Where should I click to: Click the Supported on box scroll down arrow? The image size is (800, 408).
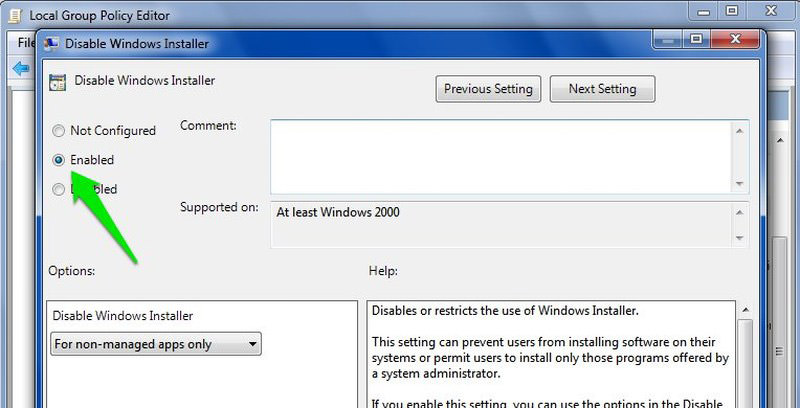740,238
